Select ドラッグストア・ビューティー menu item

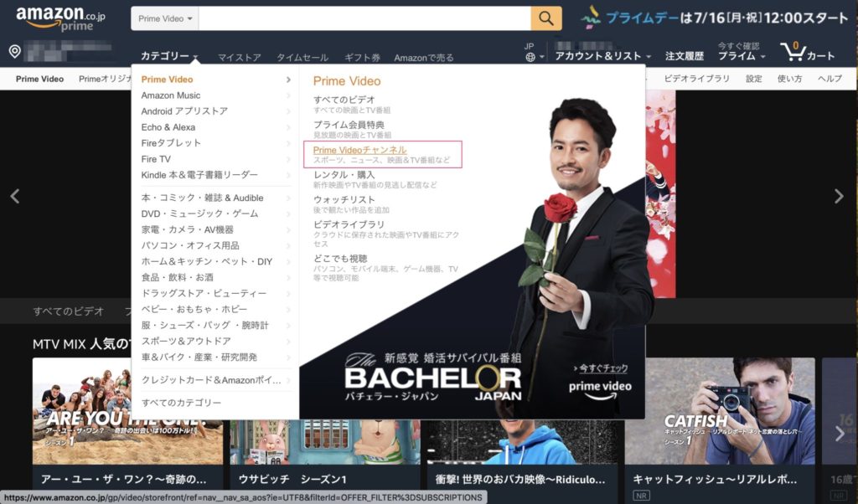204,293
